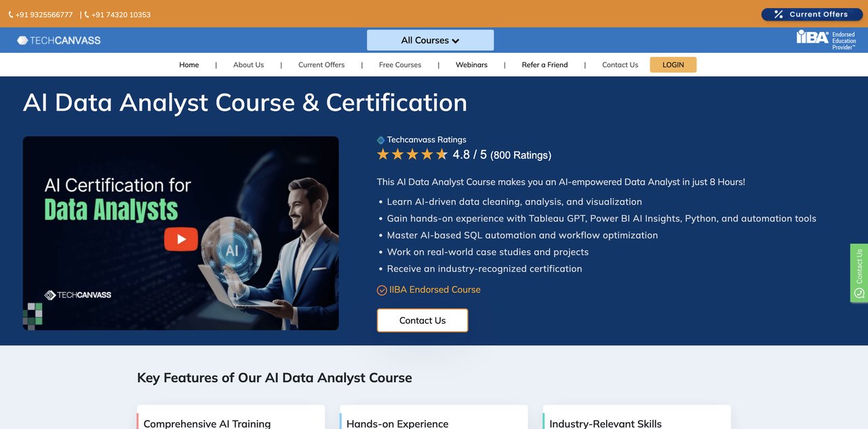Click bullet about industry-recognized certification
868x429 pixels.
click(x=484, y=269)
